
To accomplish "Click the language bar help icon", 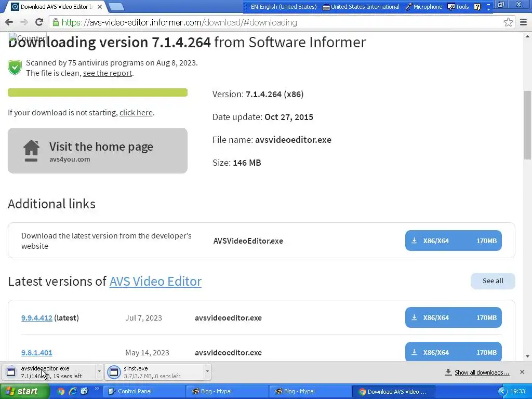I will (x=477, y=7).
